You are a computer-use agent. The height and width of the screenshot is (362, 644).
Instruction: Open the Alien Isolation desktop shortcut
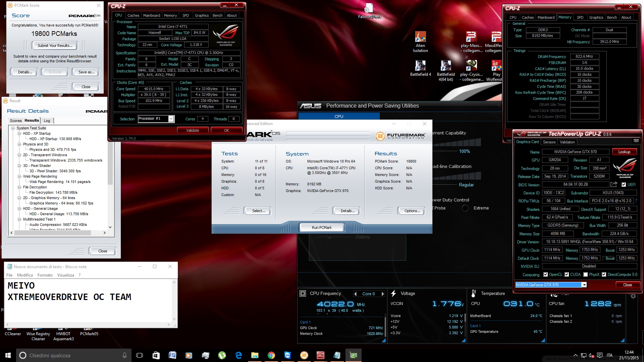pos(420,42)
